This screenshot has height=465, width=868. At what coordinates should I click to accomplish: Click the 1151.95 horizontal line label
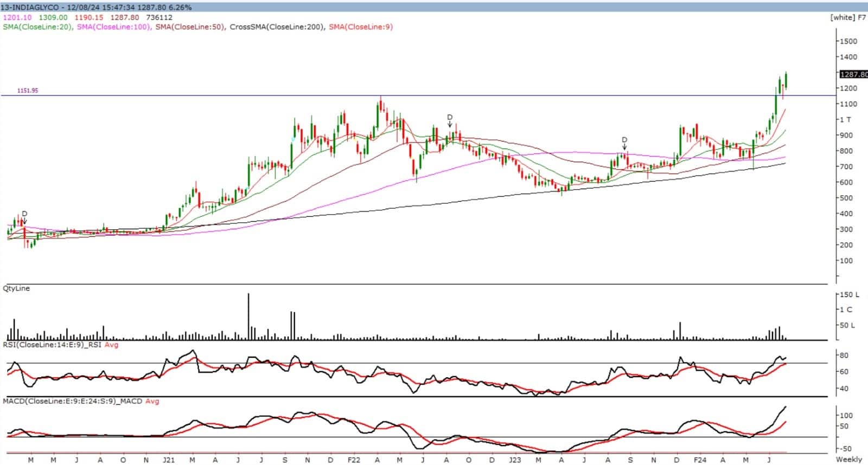28,91
